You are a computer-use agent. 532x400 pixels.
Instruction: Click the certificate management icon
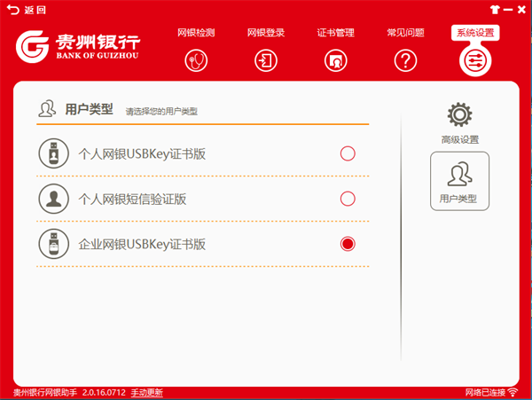pos(336,60)
